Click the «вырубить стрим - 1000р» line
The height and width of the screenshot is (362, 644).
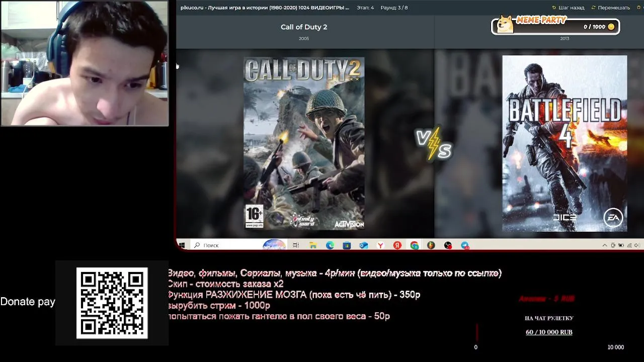tap(219, 306)
